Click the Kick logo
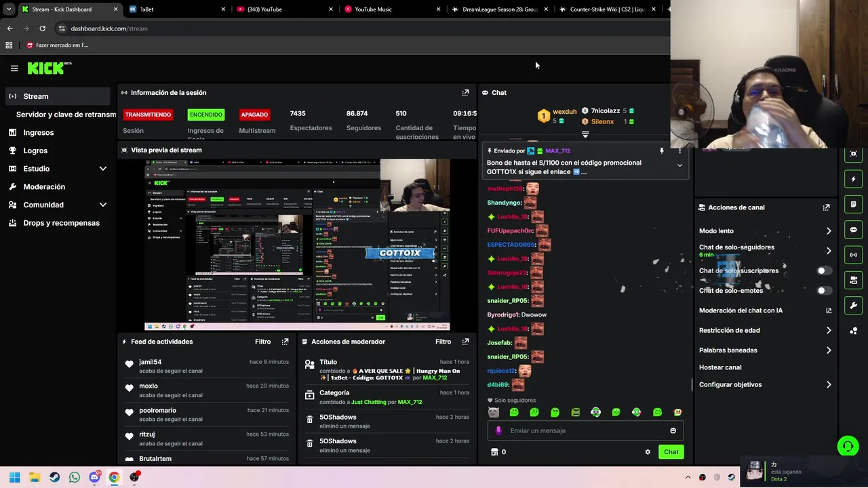Viewport: 868px width, 488px height. [50, 68]
